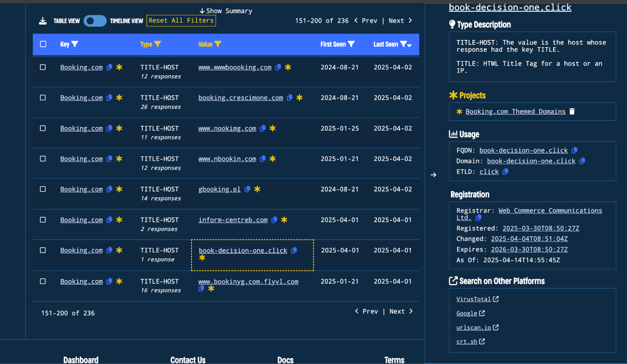The height and width of the screenshot is (364, 627).
Task: Click the Last Seen sort chevron
Action: click(x=409, y=45)
